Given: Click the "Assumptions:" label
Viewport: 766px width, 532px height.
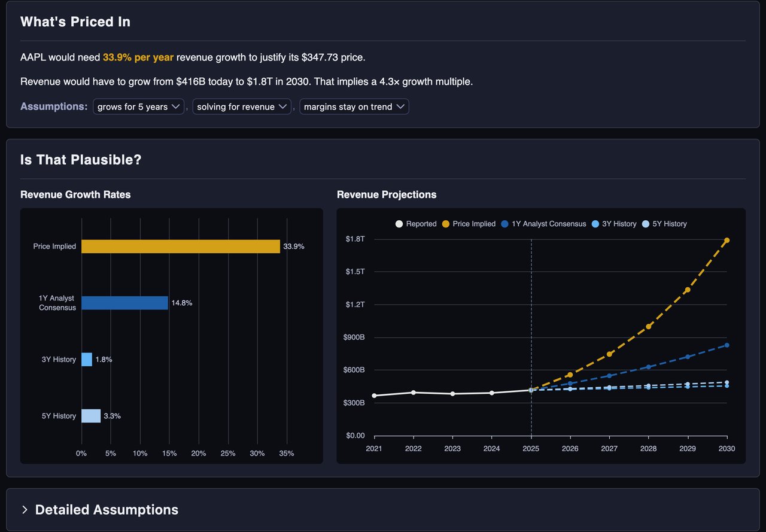Looking at the screenshot, I should click(x=54, y=107).
